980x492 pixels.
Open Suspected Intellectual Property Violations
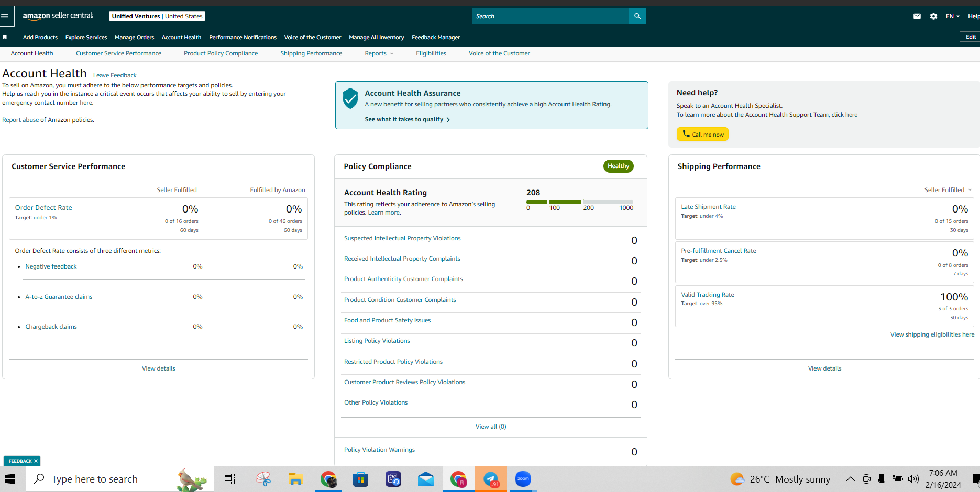[402, 238]
